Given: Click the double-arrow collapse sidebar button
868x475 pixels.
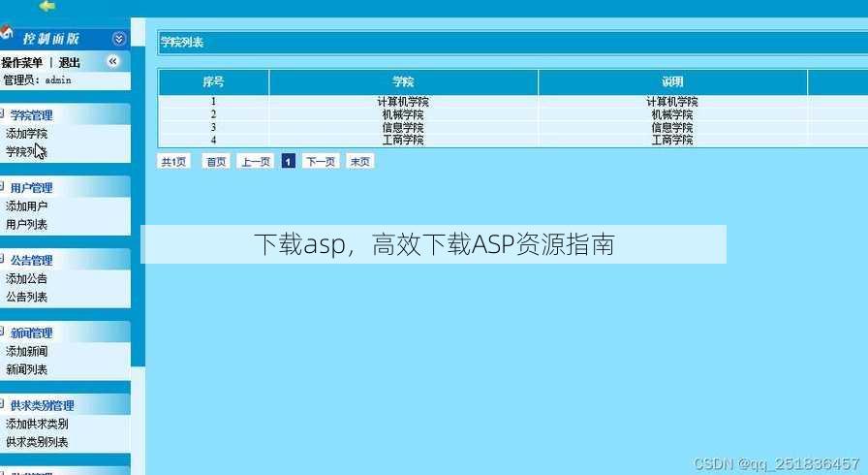Looking at the screenshot, I should click(113, 61).
